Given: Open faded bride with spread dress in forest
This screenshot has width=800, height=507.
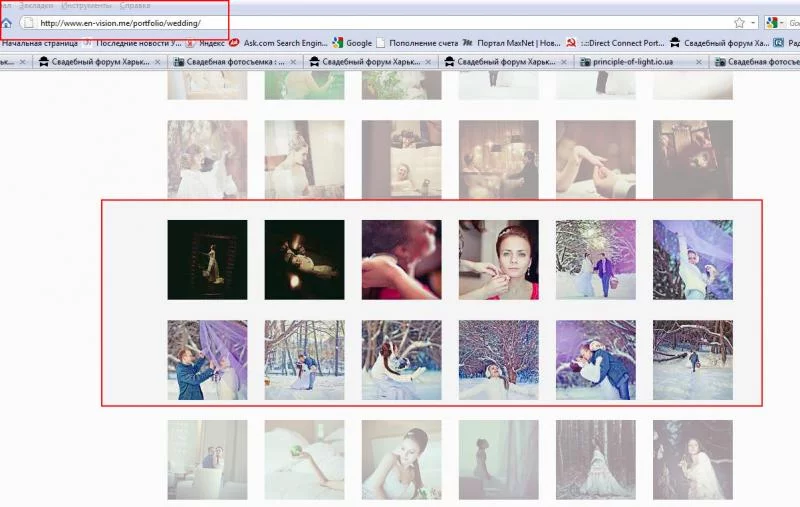Looking at the screenshot, I should pyautogui.click(x=596, y=460).
